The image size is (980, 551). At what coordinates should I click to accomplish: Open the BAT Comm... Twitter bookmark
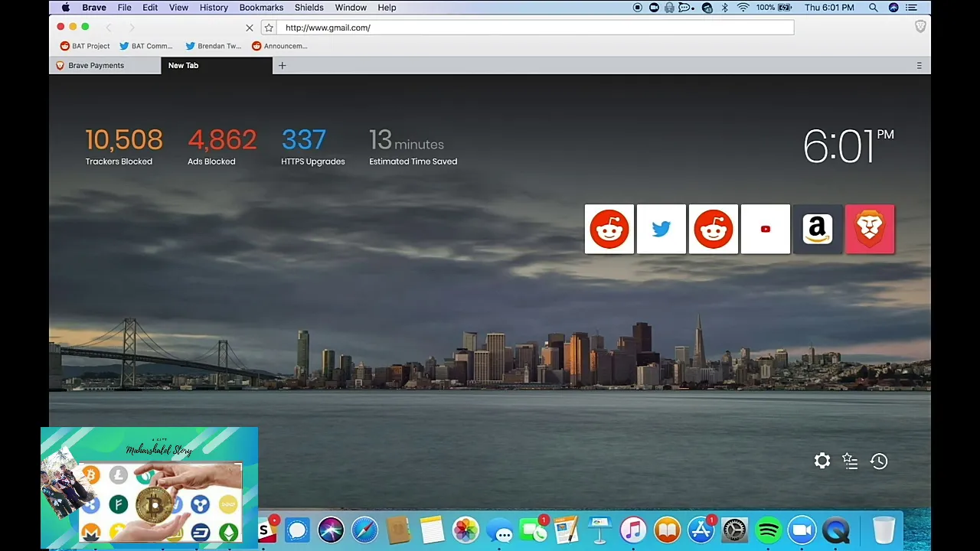tap(146, 46)
